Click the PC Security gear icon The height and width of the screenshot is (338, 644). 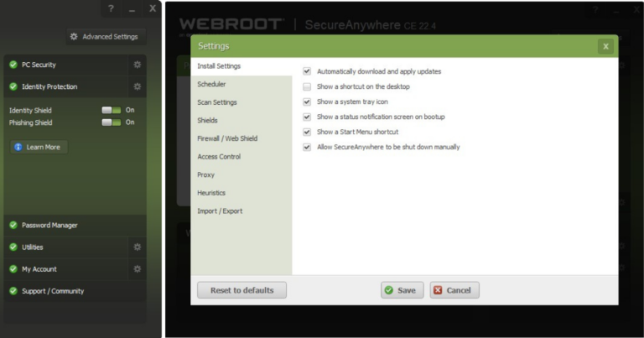(138, 65)
